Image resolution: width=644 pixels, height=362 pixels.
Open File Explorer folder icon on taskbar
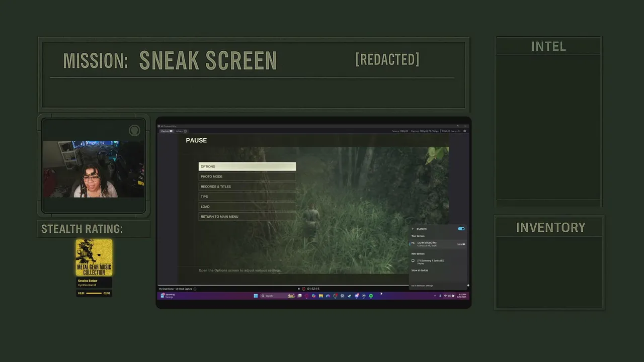321,296
